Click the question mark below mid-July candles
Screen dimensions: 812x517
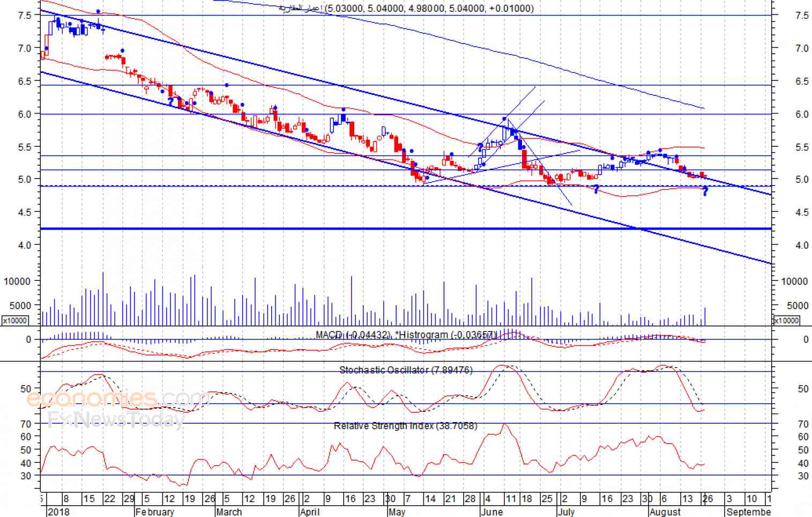point(596,189)
